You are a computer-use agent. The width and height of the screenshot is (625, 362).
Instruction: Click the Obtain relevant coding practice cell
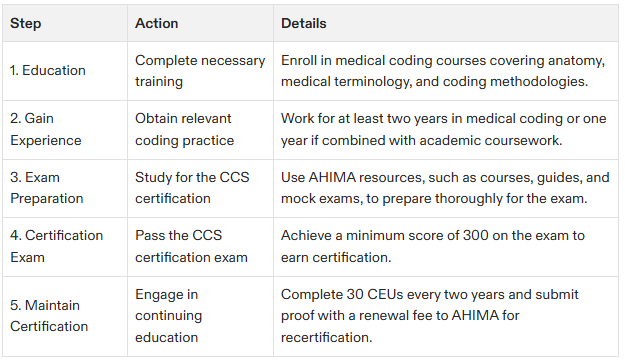(200, 130)
